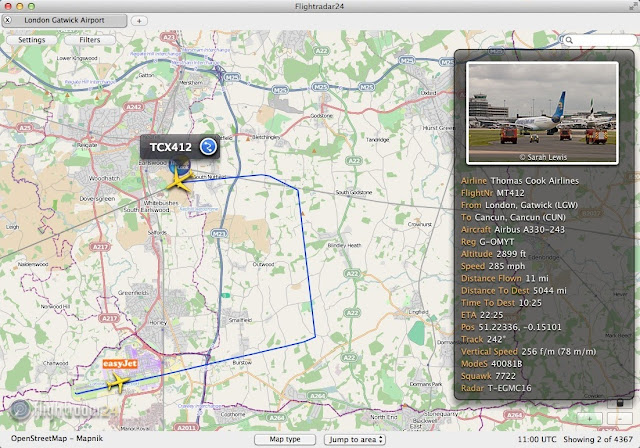Screen dimensions: 640x448
Task: Add a new tab with plus button
Action: (139, 21)
